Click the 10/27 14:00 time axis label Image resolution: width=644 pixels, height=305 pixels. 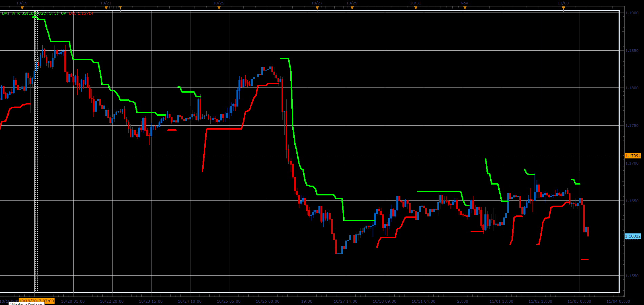coord(346,301)
